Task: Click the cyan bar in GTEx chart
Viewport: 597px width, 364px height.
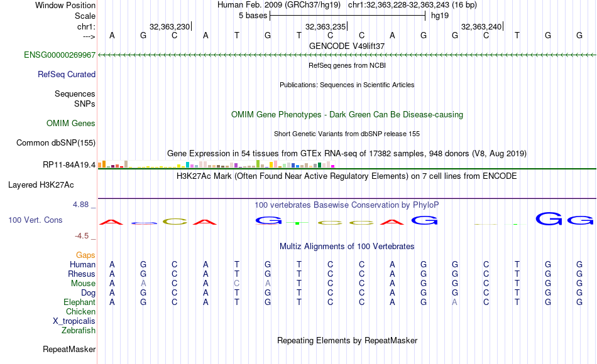Action: coord(188,164)
